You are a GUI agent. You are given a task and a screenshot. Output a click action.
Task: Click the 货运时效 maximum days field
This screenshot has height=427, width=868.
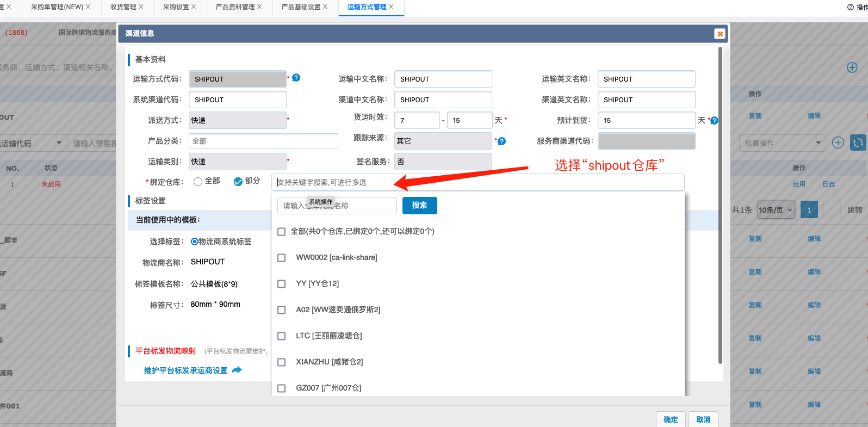point(470,120)
